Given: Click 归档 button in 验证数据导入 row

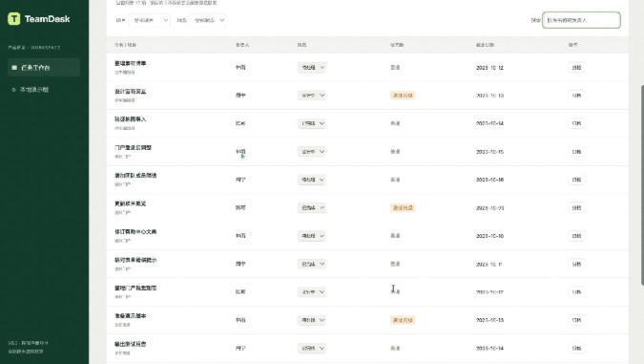Looking at the screenshot, I should coord(576,123).
